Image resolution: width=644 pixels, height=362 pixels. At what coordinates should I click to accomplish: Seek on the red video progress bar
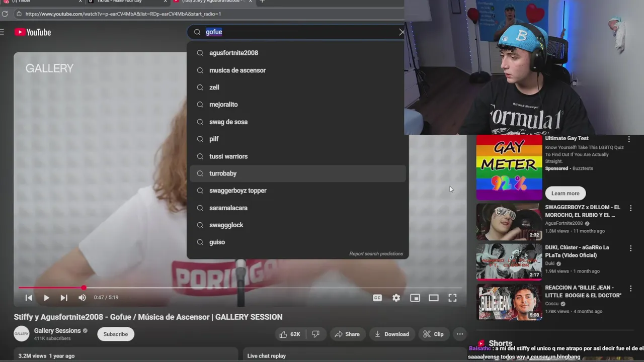click(x=240, y=288)
